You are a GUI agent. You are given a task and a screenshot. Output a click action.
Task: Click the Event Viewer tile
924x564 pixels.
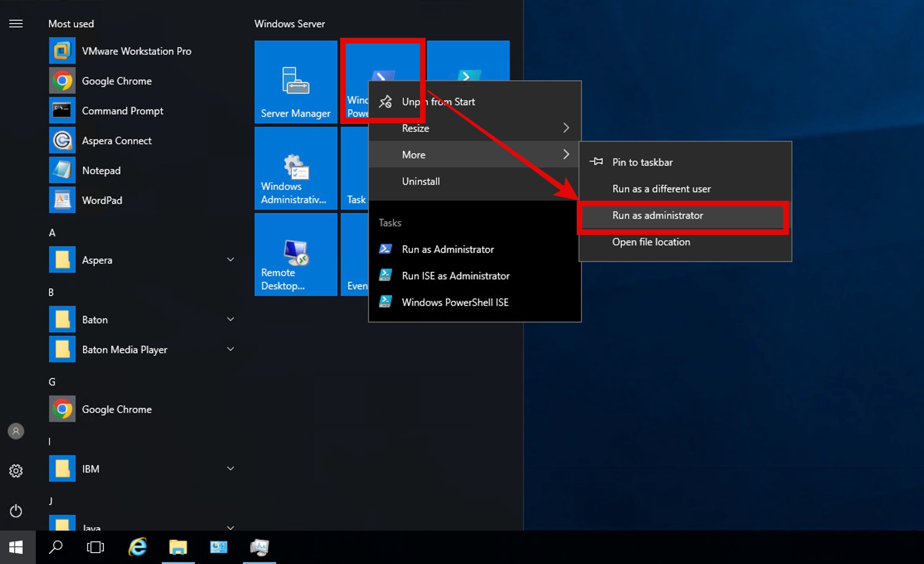pyautogui.click(x=354, y=254)
